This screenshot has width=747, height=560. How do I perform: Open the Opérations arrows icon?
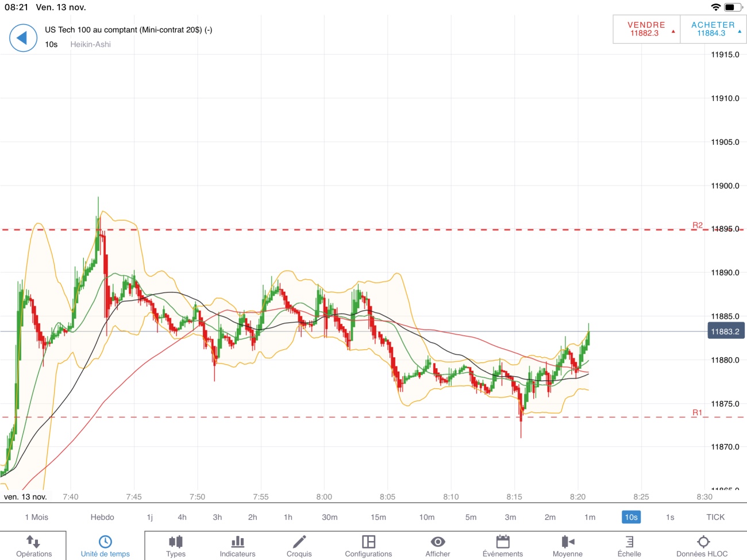(x=33, y=542)
